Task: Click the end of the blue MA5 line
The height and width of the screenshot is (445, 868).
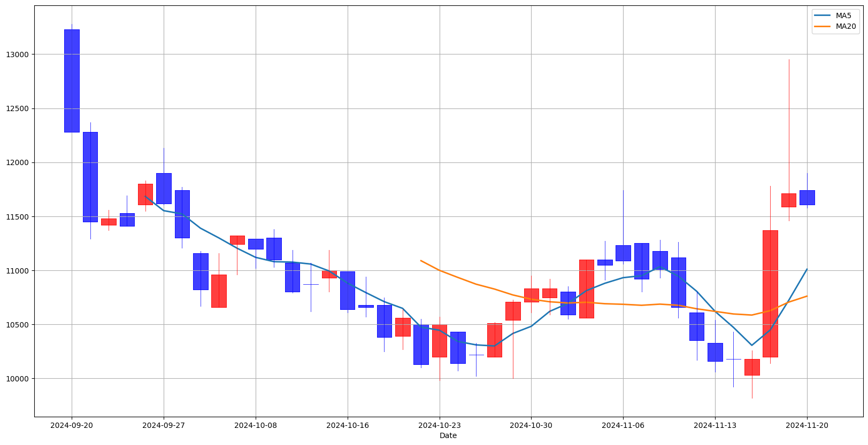Action: (x=807, y=269)
